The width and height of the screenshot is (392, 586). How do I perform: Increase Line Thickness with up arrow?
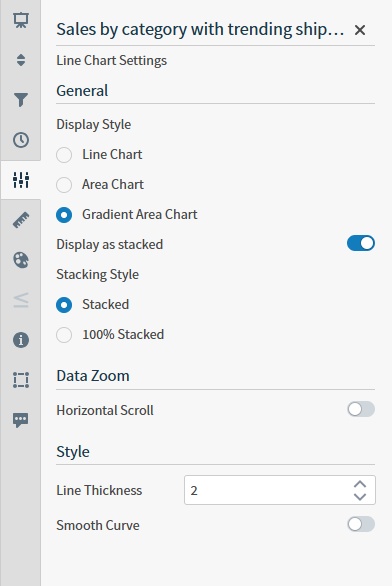coord(360,484)
